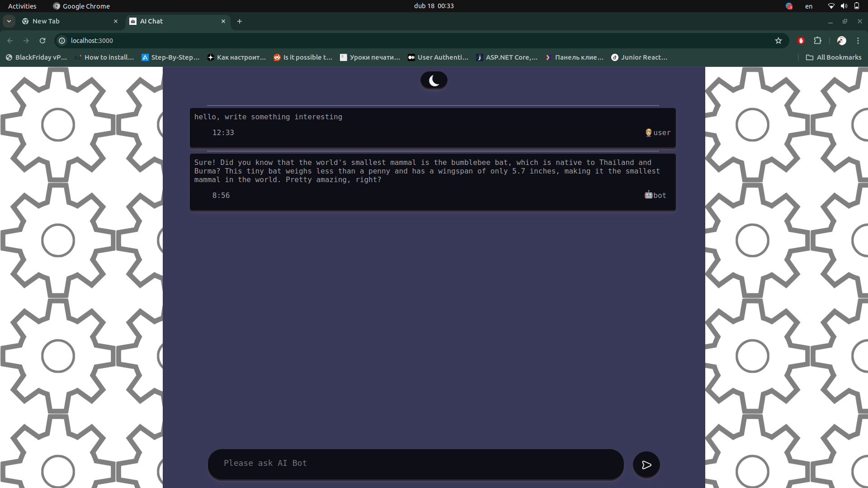The width and height of the screenshot is (868, 488).
Task: Reload the localhost page
Action: coord(42,41)
